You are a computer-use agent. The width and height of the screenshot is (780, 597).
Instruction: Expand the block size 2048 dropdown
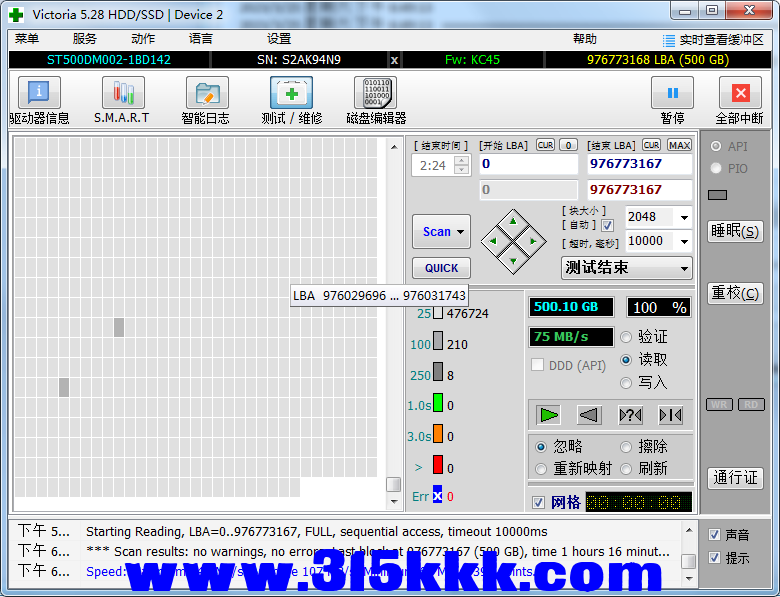pyautogui.click(x=684, y=217)
